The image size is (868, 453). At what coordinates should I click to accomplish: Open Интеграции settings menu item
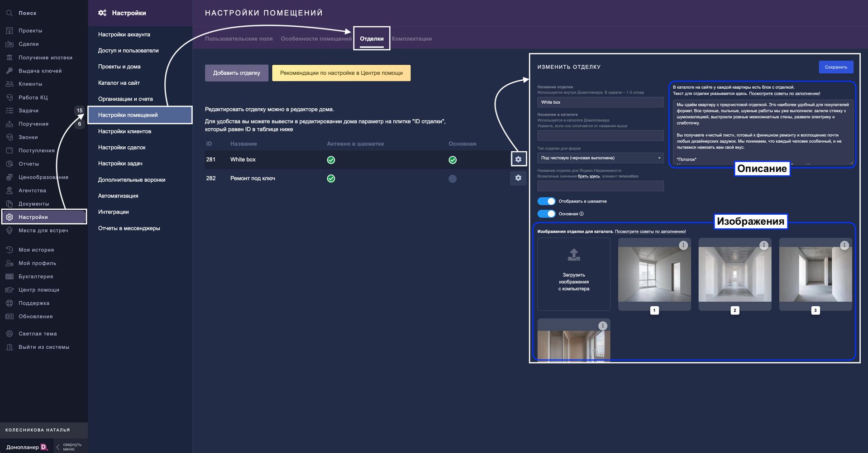click(x=114, y=212)
